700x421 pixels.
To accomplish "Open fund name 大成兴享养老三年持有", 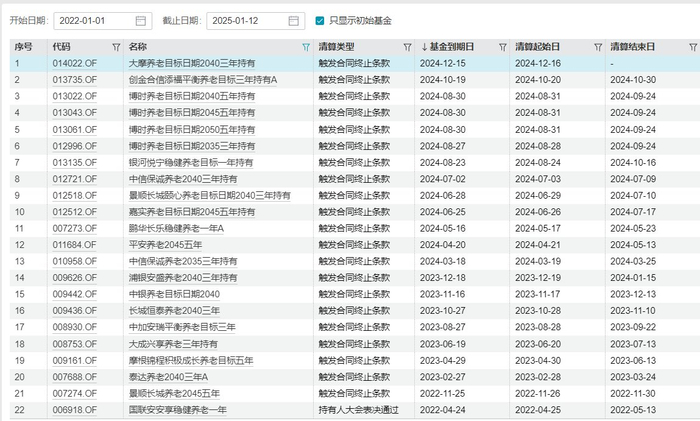I will [173, 344].
